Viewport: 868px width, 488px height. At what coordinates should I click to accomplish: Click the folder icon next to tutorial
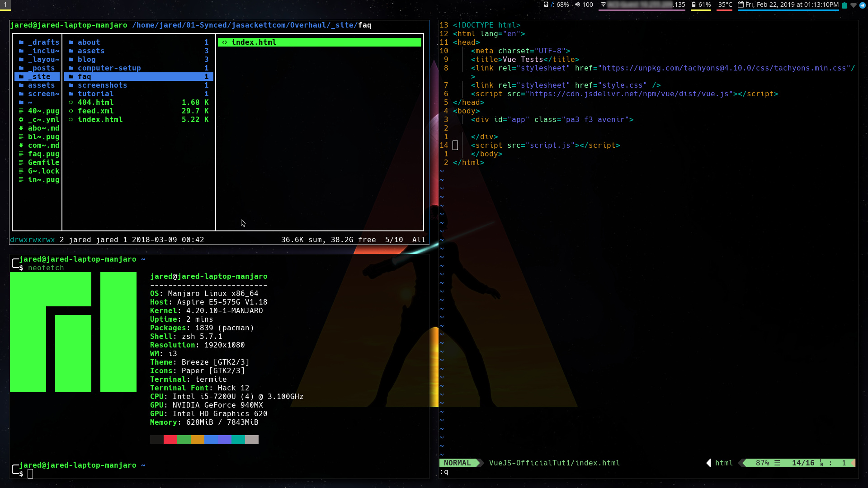[x=71, y=94]
